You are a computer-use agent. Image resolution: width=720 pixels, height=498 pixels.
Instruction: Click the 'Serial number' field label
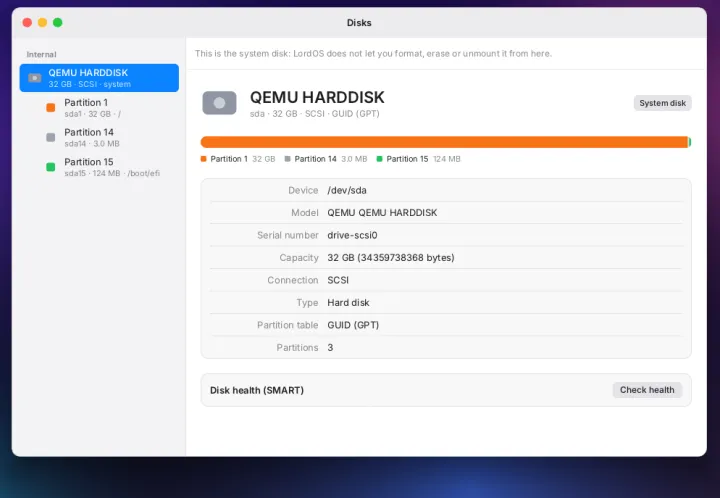pyautogui.click(x=287, y=235)
